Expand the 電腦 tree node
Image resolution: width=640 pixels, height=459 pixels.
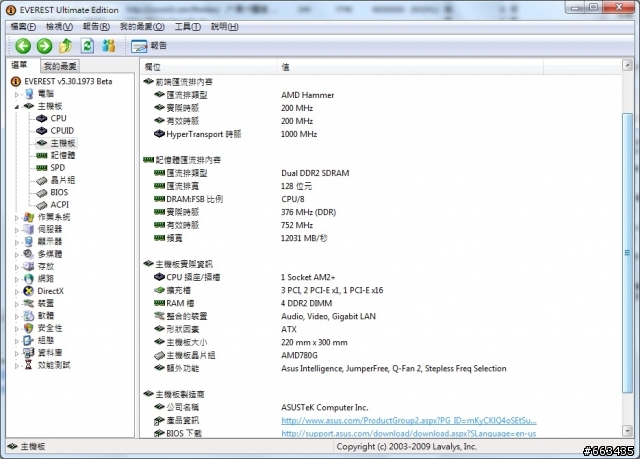17,95
